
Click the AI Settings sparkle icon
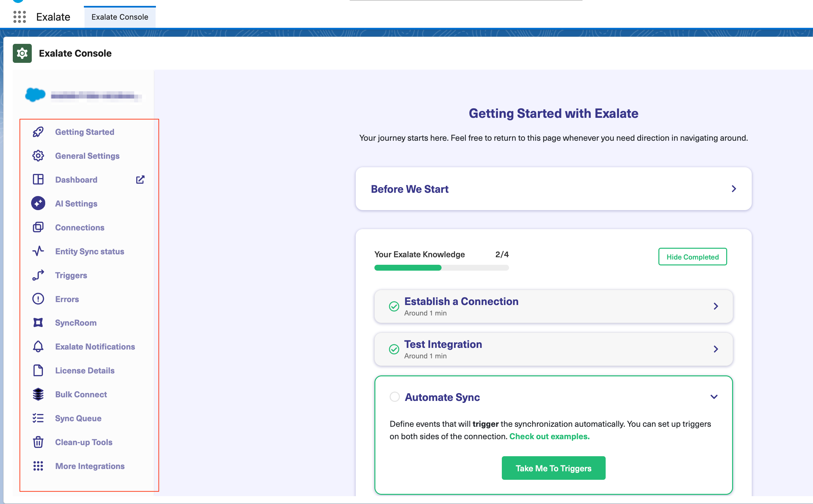point(38,203)
